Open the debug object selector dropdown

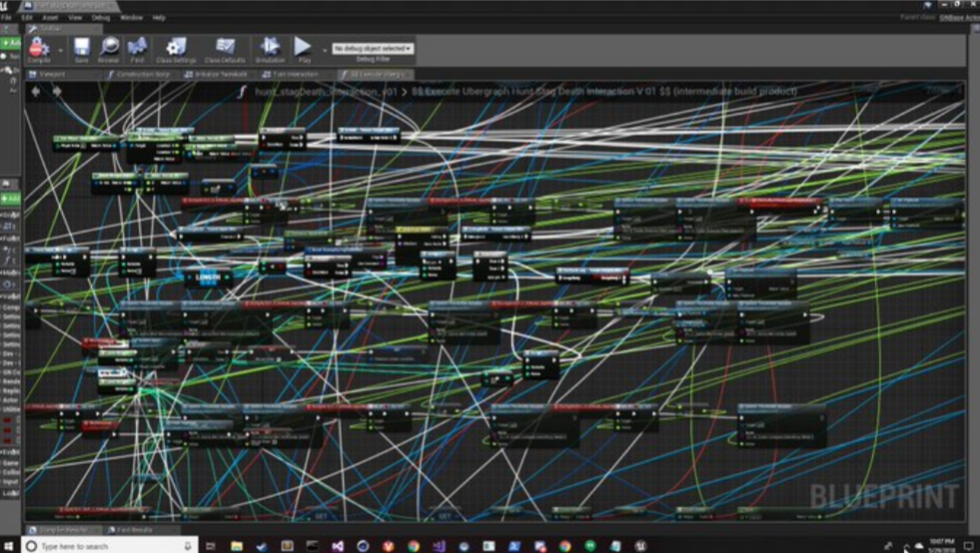373,48
